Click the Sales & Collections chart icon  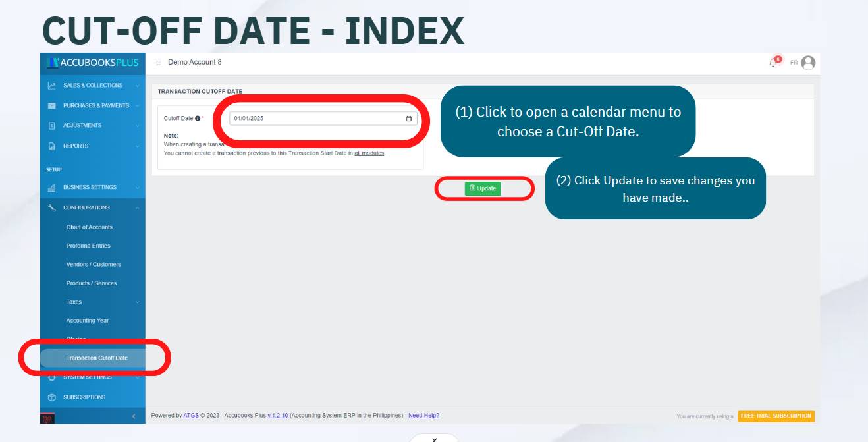coord(52,86)
